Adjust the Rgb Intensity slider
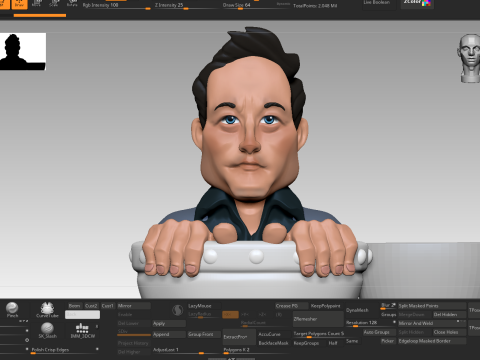Image resolution: width=480 pixels, height=360 pixels. 117,6
